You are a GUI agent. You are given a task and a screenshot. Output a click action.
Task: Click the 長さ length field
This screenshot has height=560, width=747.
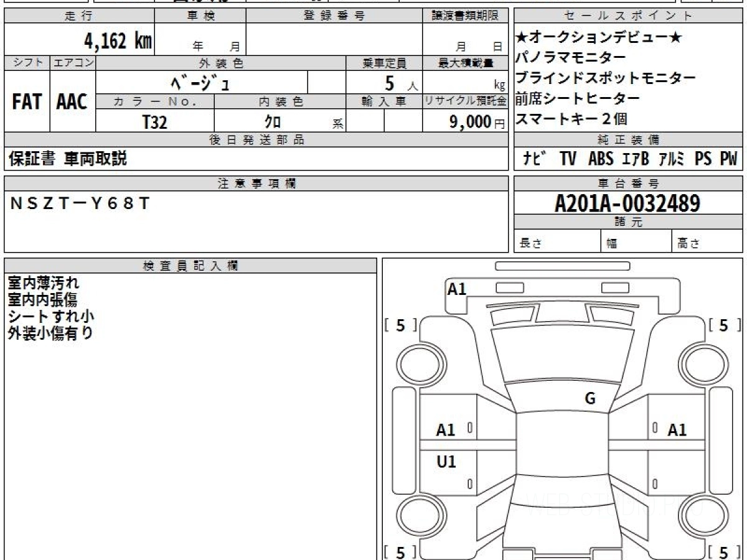pyautogui.click(x=558, y=242)
